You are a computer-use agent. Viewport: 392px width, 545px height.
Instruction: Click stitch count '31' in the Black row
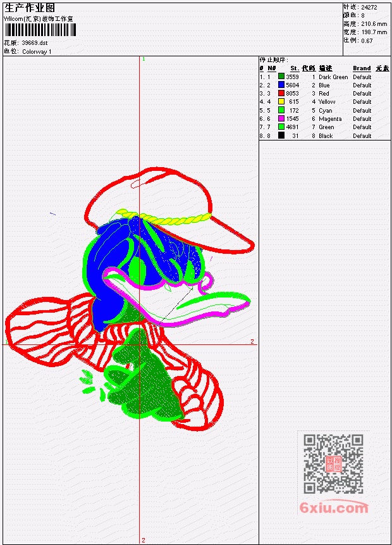[x=295, y=136]
